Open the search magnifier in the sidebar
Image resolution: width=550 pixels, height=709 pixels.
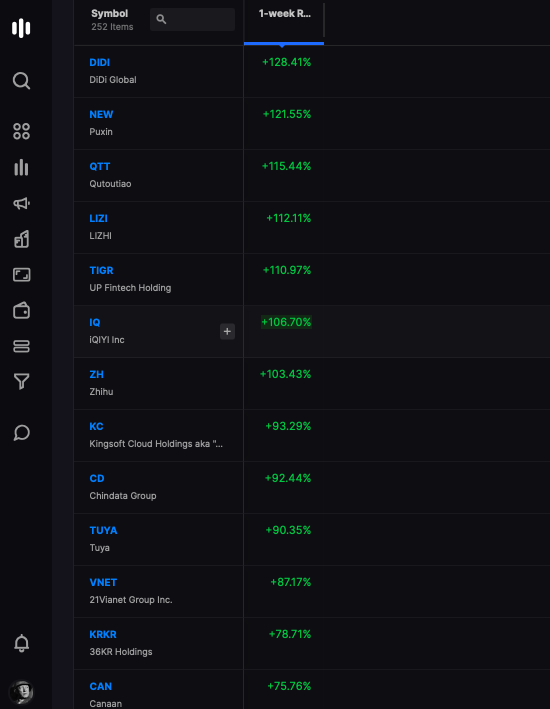(x=21, y=81)
